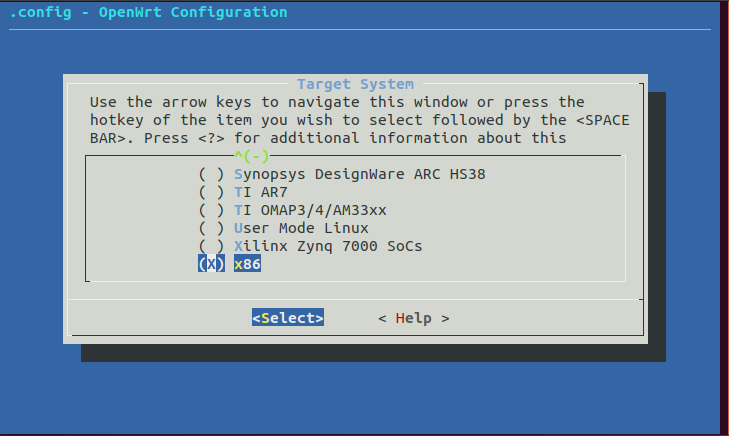729x436 pixels.
Task: Select Xilinx Zynq 7000 SoCs radio button
Action: pos(211,246)
